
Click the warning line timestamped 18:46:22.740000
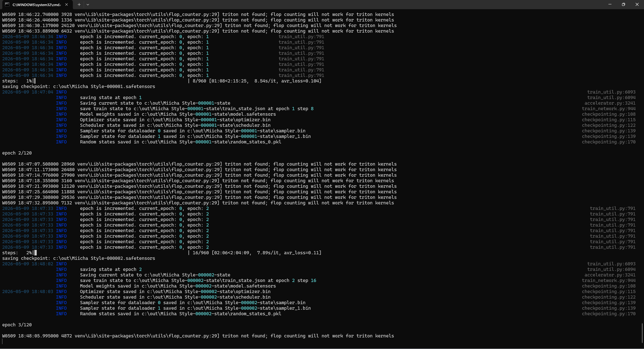pos(198,14)
